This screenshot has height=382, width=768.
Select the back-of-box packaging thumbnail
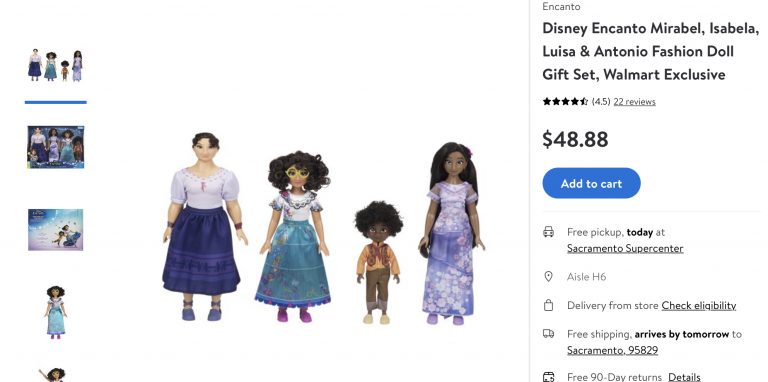[x=56, y=230]
